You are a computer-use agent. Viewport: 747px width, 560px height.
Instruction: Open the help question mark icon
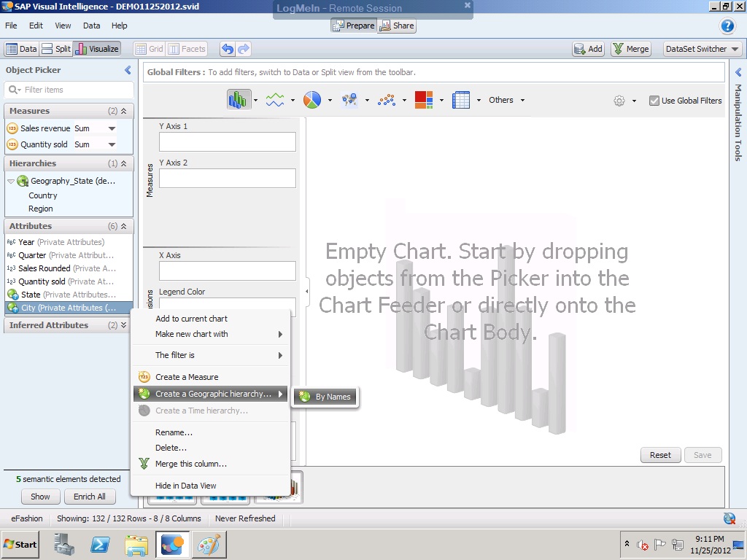click(x=727, y=26)
